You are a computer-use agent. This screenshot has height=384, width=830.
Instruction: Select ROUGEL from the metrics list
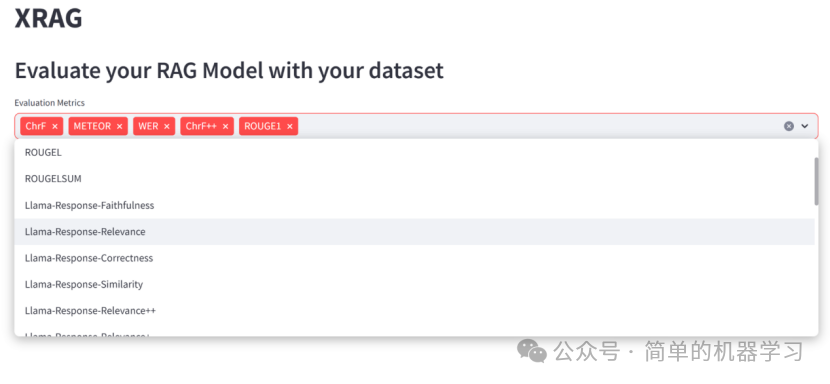point(414,153)
